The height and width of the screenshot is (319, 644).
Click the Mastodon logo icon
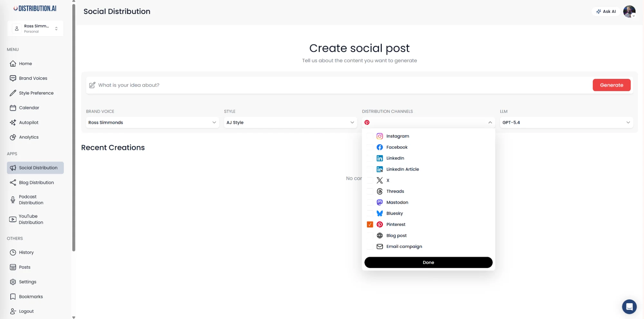[380, 202]
